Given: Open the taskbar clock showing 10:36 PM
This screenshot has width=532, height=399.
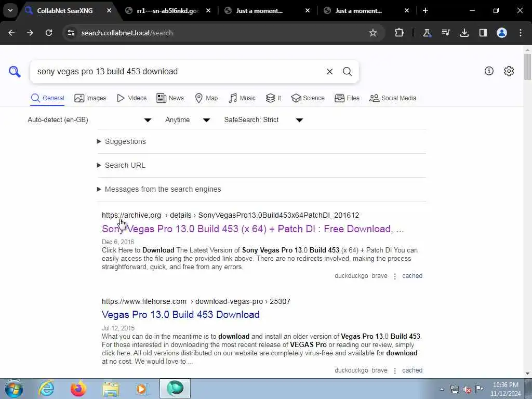Looking at the screenshot, I should coord(505,389).
